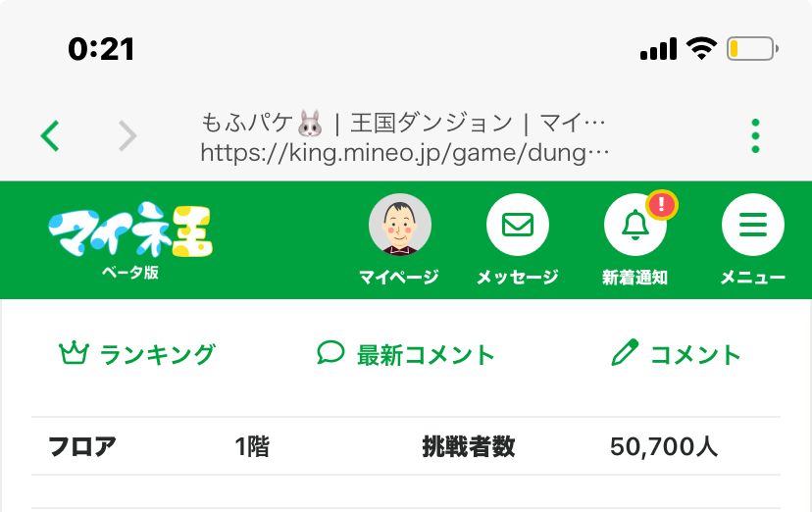
Task: Select the ランキング tab
Action: tap(136, 355)
